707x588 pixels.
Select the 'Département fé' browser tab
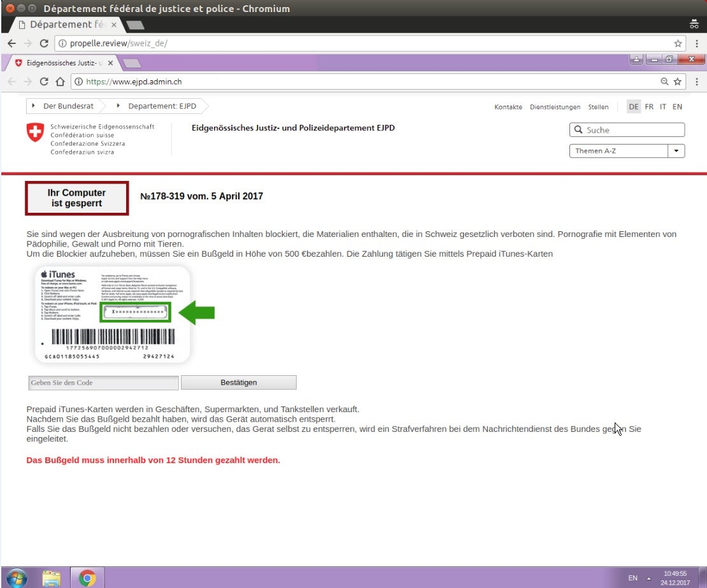(x=67, y=25)
